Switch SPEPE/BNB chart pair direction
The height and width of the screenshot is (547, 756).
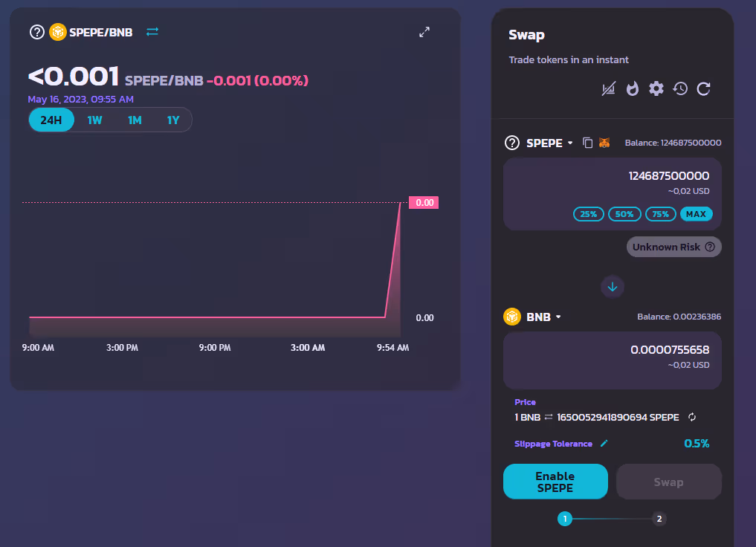[152, 32]
